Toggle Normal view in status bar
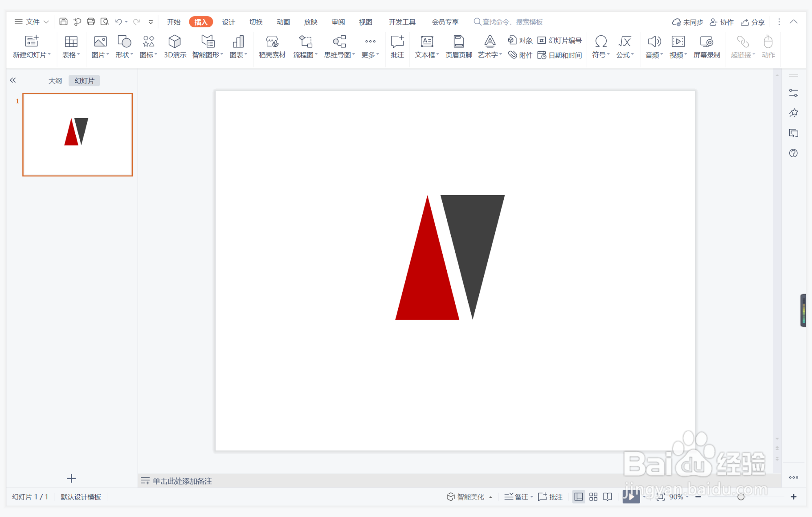812x517 pixels. 578,497
